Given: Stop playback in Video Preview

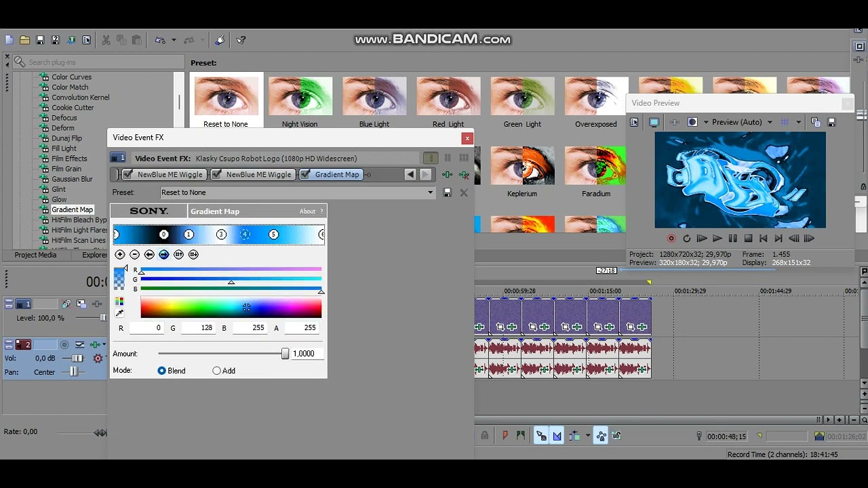Looking at the screenshot, I should click(748, 239).
